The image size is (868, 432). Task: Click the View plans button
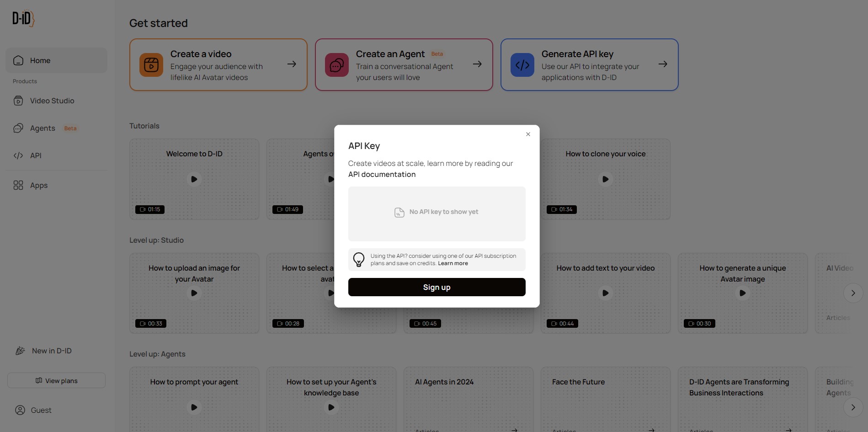pyautogui.click(x=56, y=380)
